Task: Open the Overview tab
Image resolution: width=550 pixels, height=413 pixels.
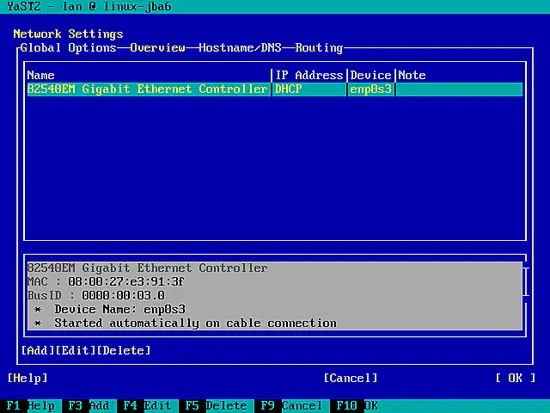Action: (157, 48)
